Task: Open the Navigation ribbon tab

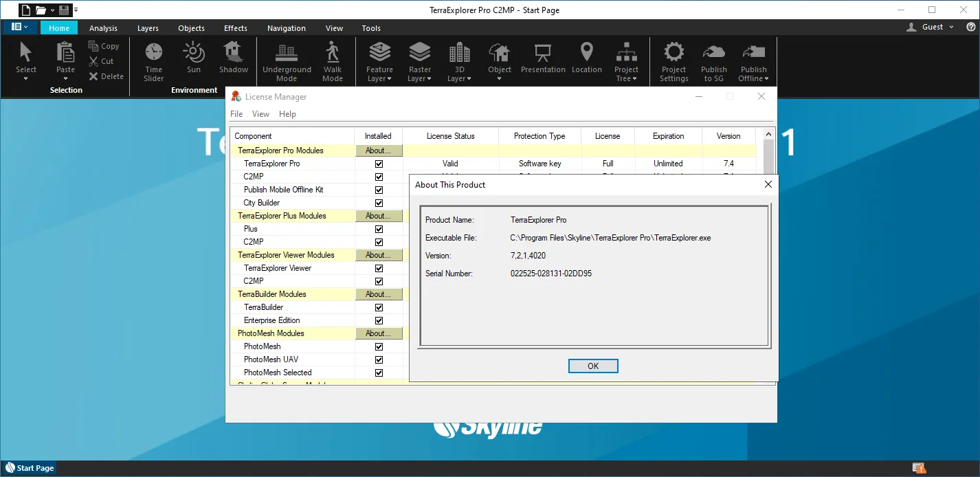Action: point(287,28)
